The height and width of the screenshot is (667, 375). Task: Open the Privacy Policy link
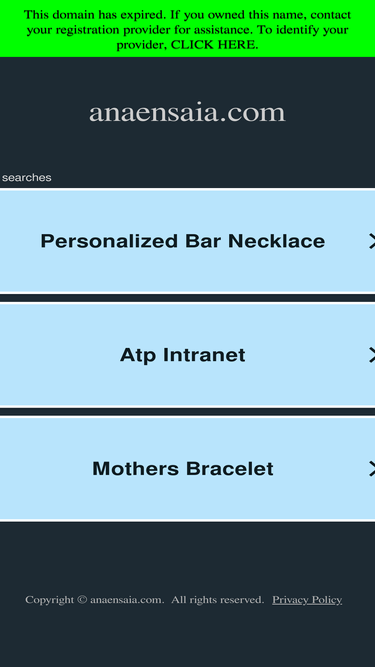307,600
